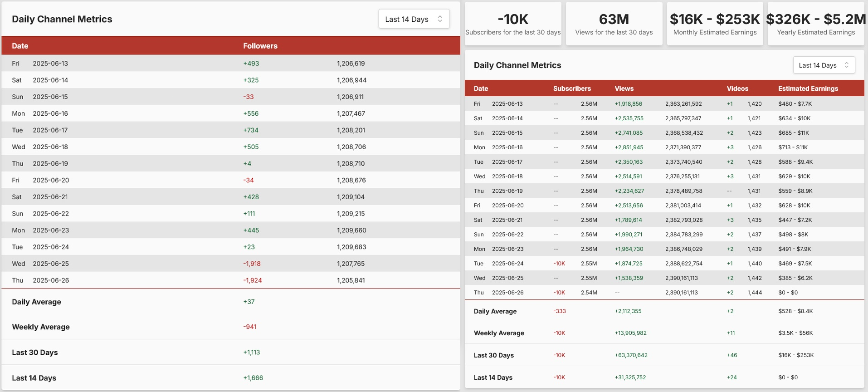Viewport: 868px width, 392px height.
Task: Click Daily Average subscribers -333
Action: (559, 311)
